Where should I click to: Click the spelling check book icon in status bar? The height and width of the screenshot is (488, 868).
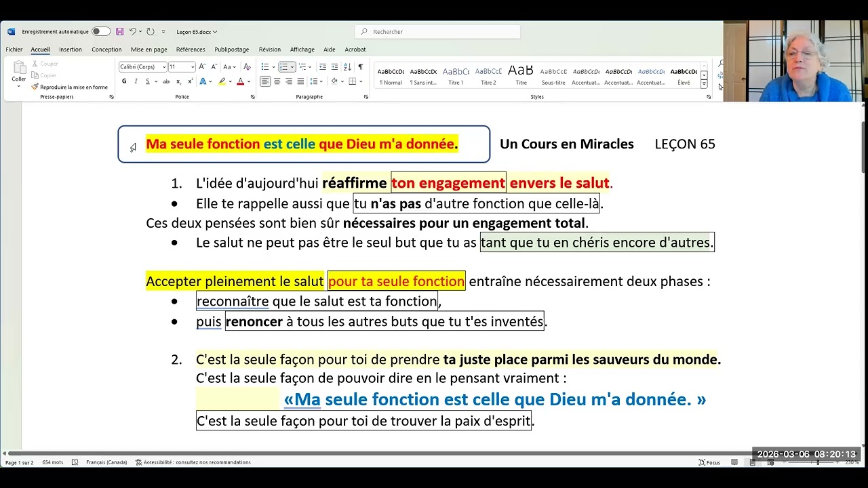point(75,462)
